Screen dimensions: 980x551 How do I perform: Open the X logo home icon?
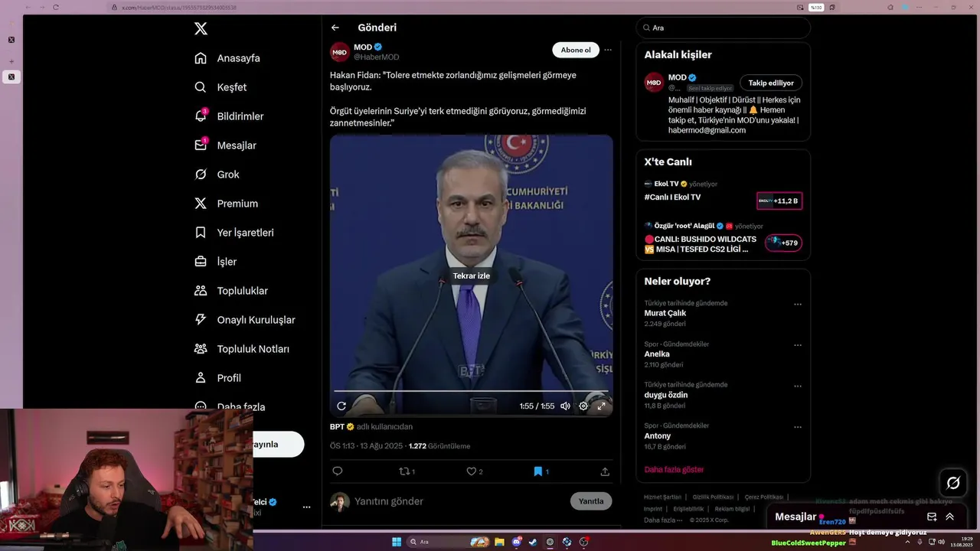point(201,28)
